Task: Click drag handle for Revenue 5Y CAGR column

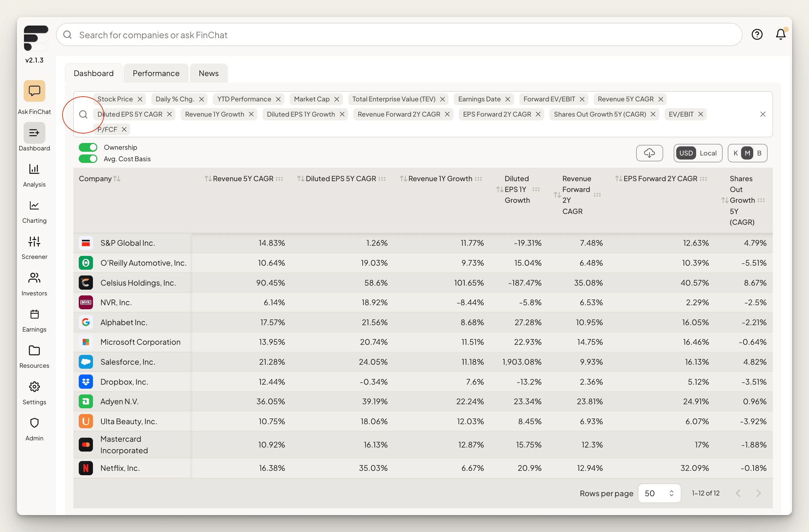Action: [x=279, y=179]
